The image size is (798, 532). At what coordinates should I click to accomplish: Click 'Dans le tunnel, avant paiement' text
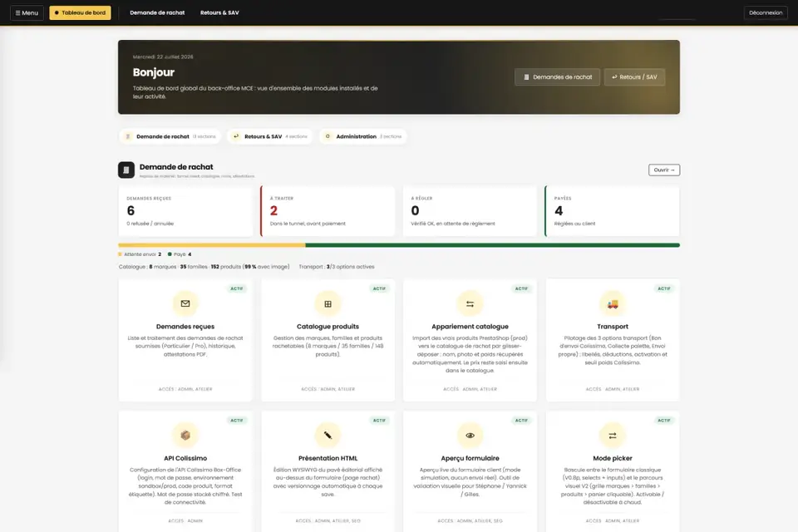point(308,224)
